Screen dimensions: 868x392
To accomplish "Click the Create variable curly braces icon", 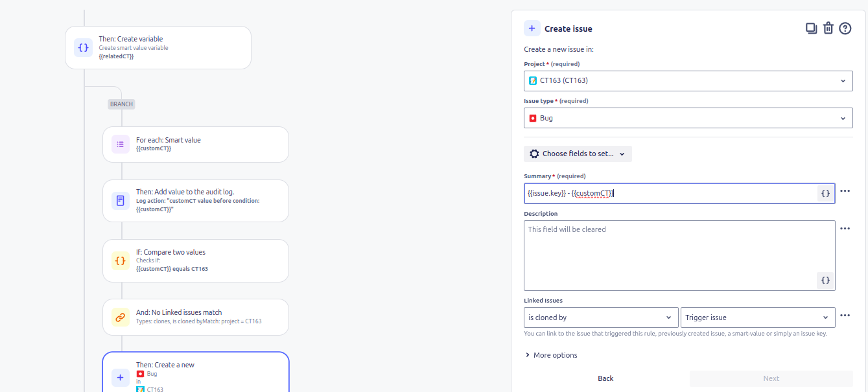I will coord(83,47).
